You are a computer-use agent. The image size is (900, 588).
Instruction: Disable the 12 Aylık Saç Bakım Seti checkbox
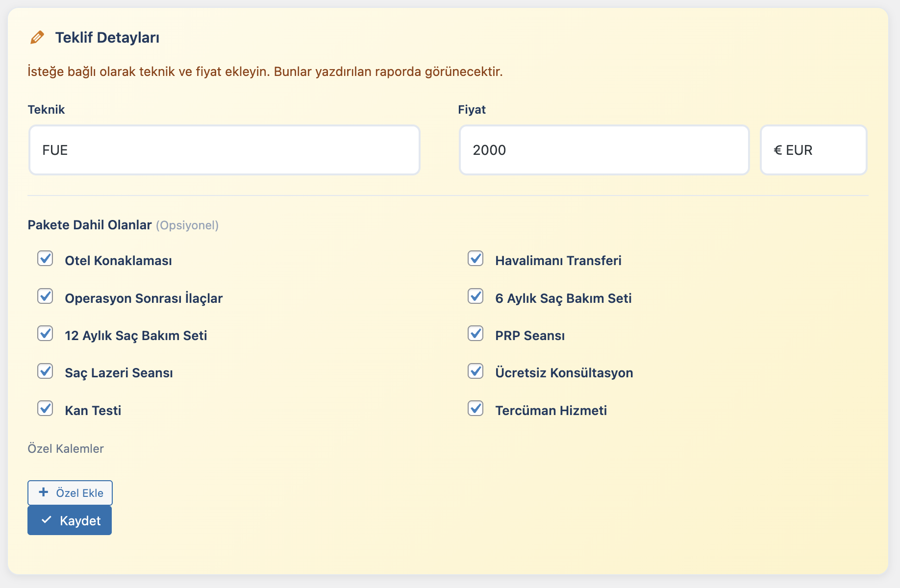tap(45, 334)
